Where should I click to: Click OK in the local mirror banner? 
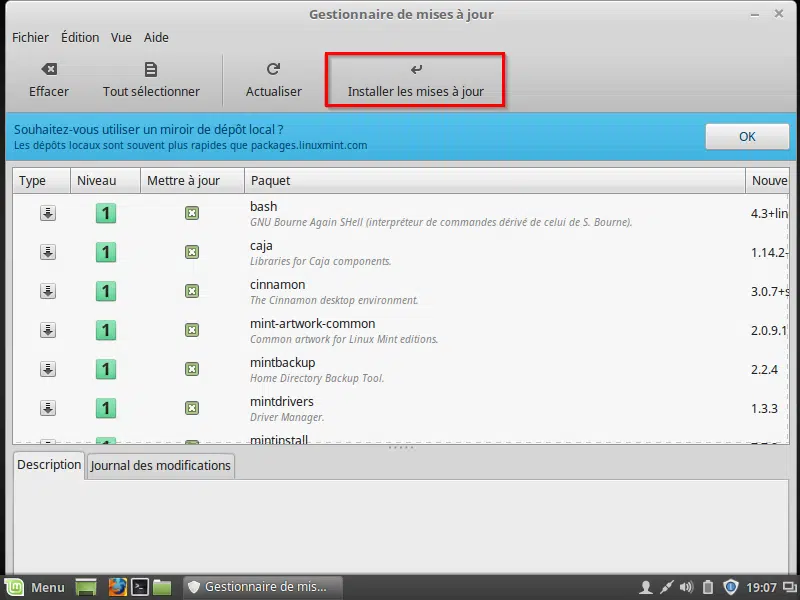pos(747,136)
